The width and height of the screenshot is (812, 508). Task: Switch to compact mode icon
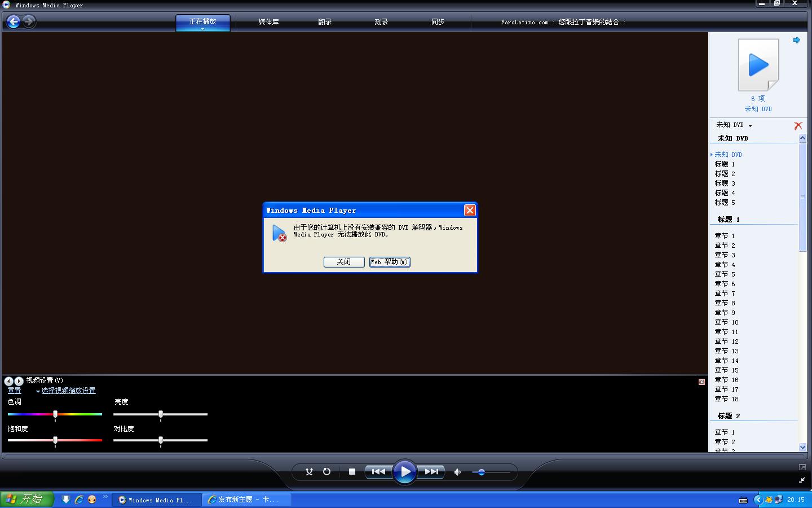[x=802, y=480]
